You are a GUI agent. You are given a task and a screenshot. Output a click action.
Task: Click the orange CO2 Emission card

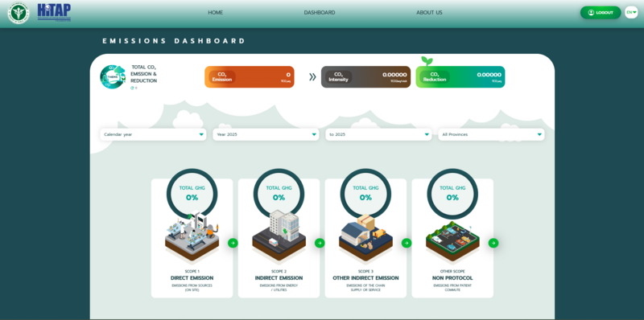coord(250,76)
